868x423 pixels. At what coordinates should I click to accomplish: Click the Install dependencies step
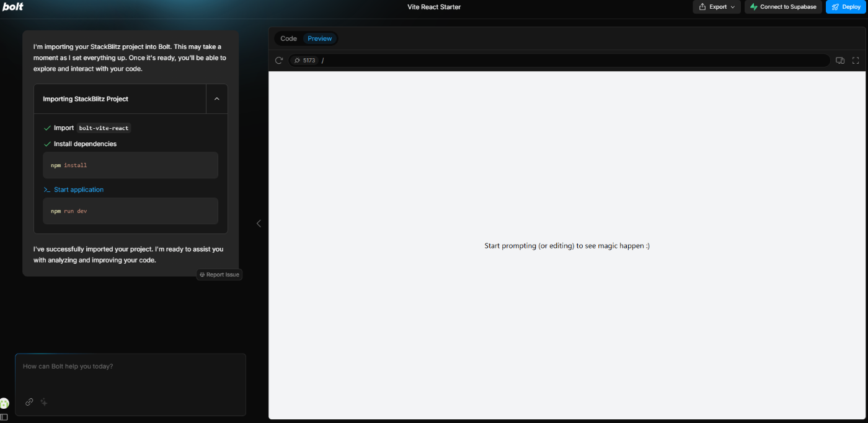pos(85,144)
